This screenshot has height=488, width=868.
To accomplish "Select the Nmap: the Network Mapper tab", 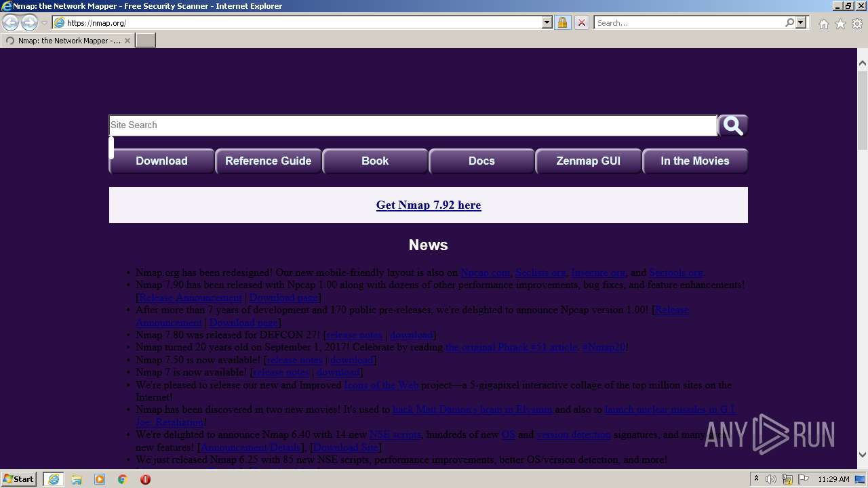I will click(x=67, y=41).
